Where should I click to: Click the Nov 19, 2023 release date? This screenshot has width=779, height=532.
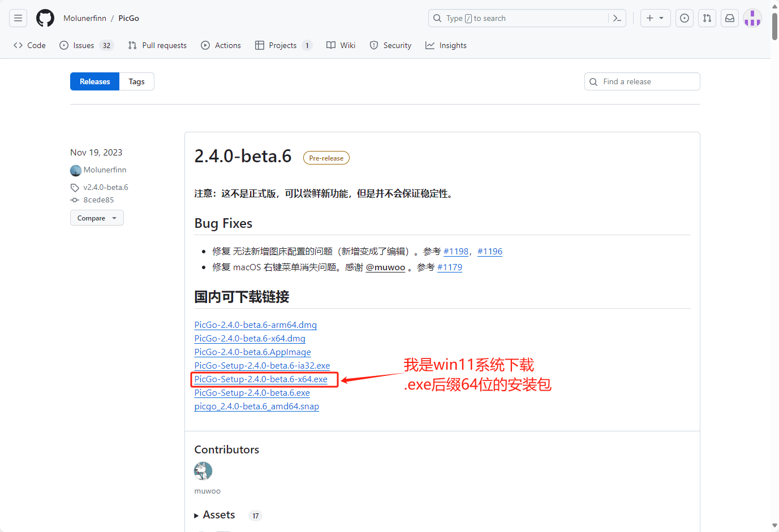click(96, 153)
